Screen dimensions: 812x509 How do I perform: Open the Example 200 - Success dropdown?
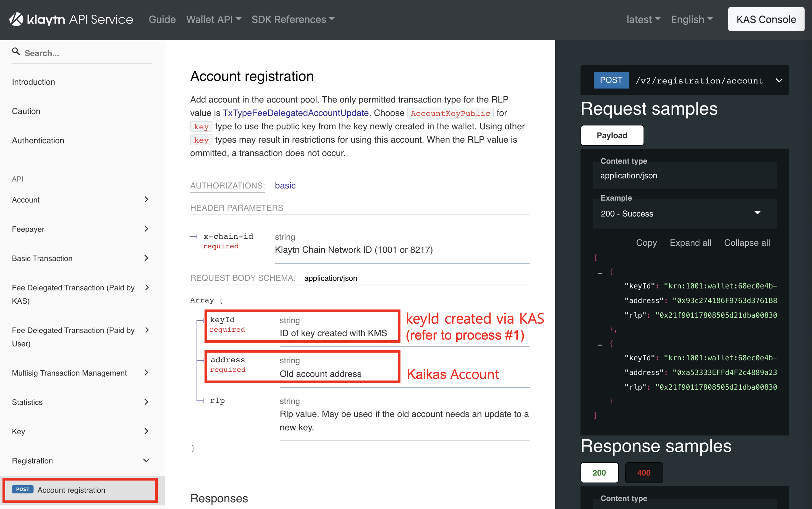coord(684,213)
